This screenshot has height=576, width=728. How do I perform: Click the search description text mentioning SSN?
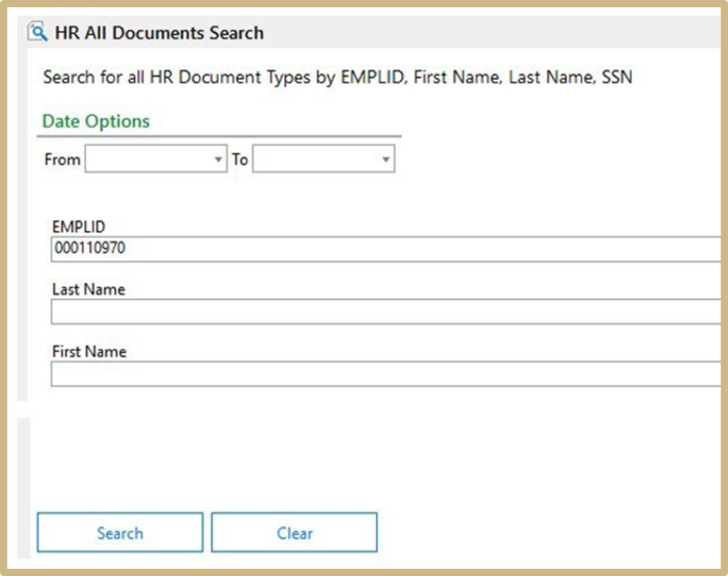[337, 77]
